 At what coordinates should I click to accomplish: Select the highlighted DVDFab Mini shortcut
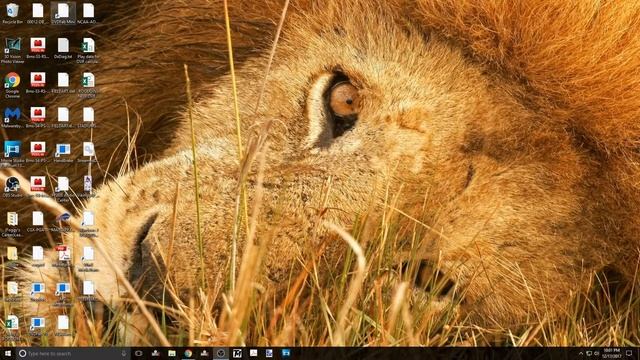pos(63,13)
